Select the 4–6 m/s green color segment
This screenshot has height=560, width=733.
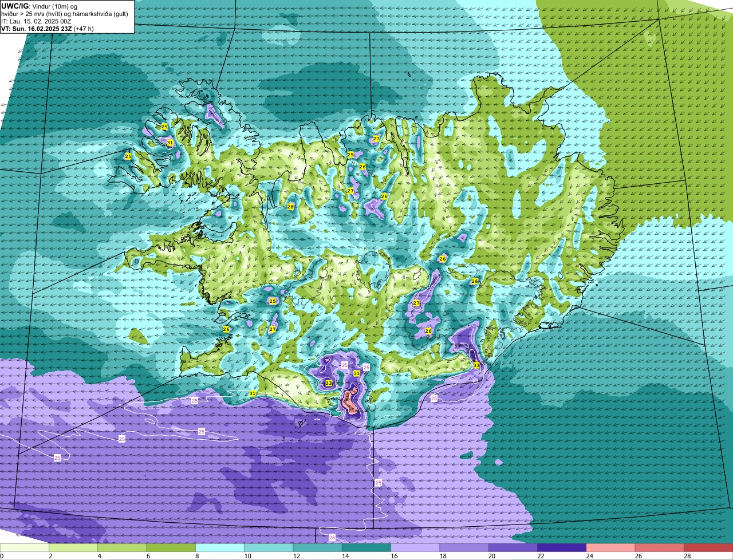(x=122, y=548)
